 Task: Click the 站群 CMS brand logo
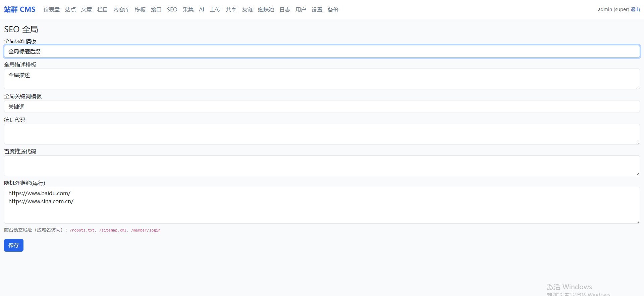click(x=20, y=9)
